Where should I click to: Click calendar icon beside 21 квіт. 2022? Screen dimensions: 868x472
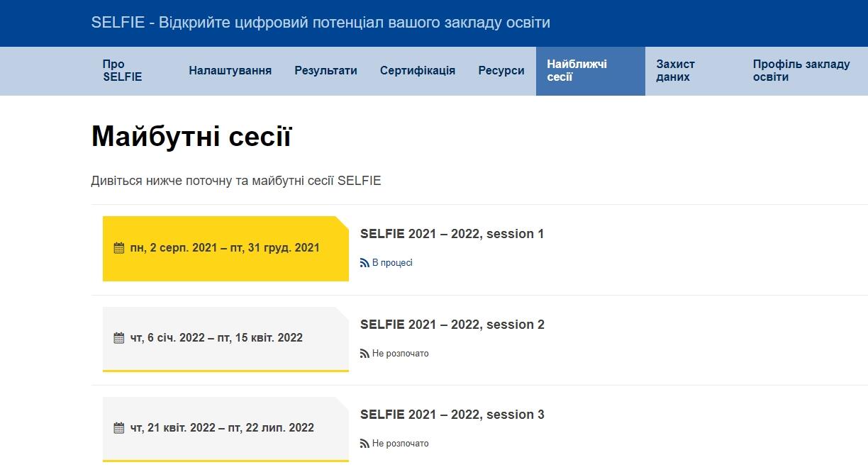119,428
